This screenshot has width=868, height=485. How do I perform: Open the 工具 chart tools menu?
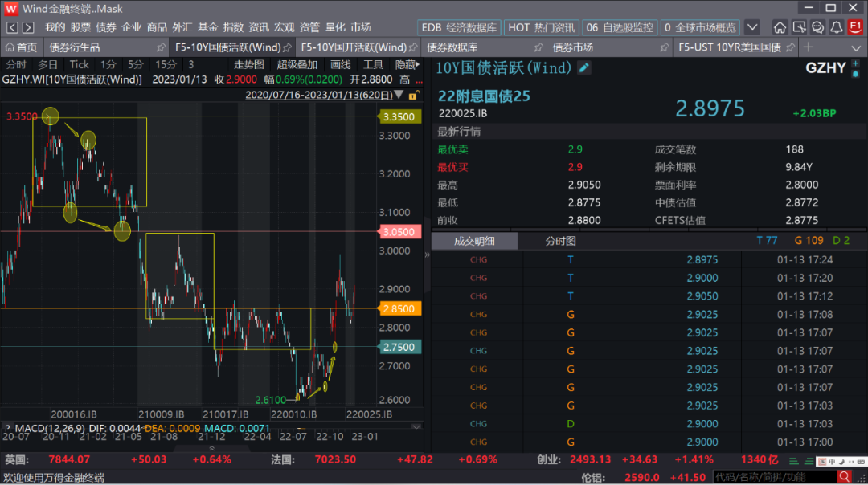pos(373,65)
